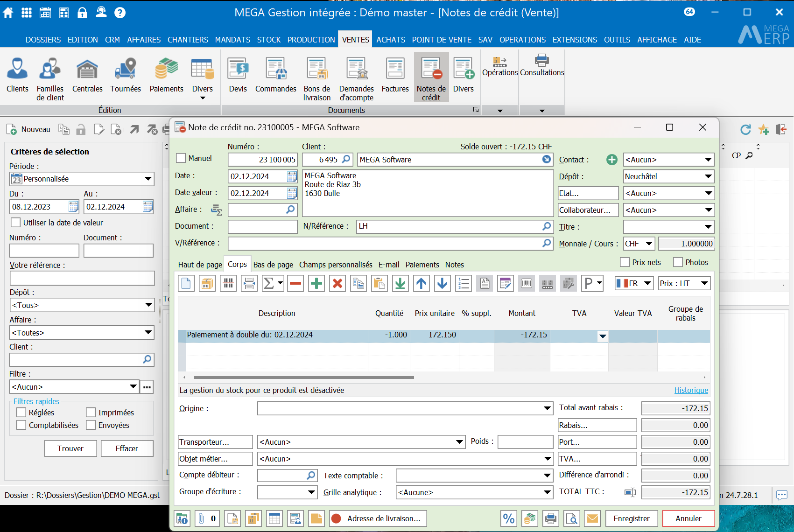
Task: Click the green plus add Contact icon
Action: click(x=611, y=160)
